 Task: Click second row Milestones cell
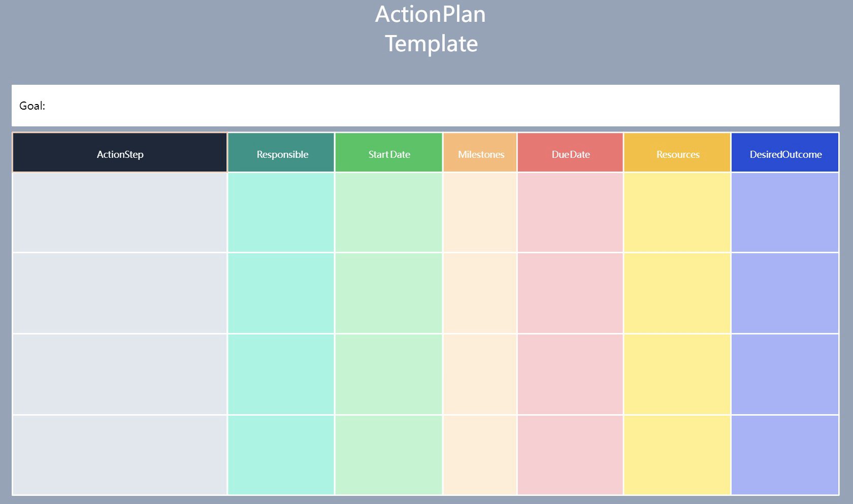pyautogui.click(x=480, y=293)
